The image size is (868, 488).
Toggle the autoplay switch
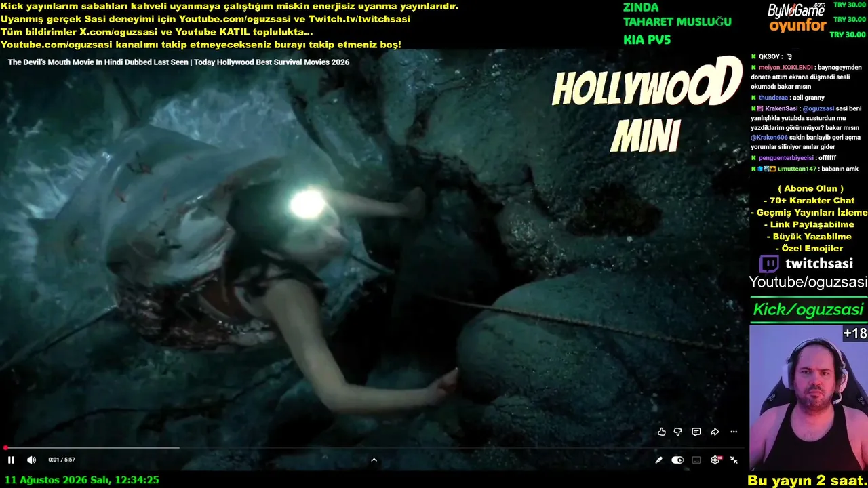(x=677, y=460)
